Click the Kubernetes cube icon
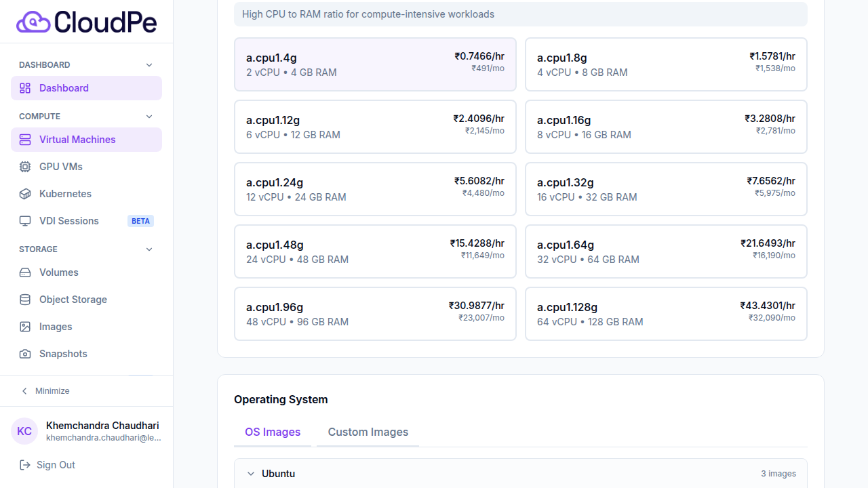Viewport: 868px width, 488px height. point(25,194)
